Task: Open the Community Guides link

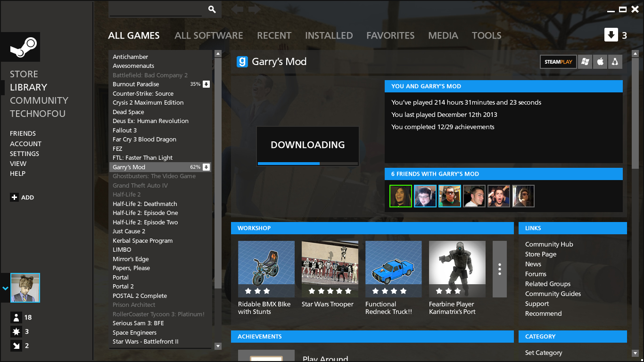Action: coord(553,294)
